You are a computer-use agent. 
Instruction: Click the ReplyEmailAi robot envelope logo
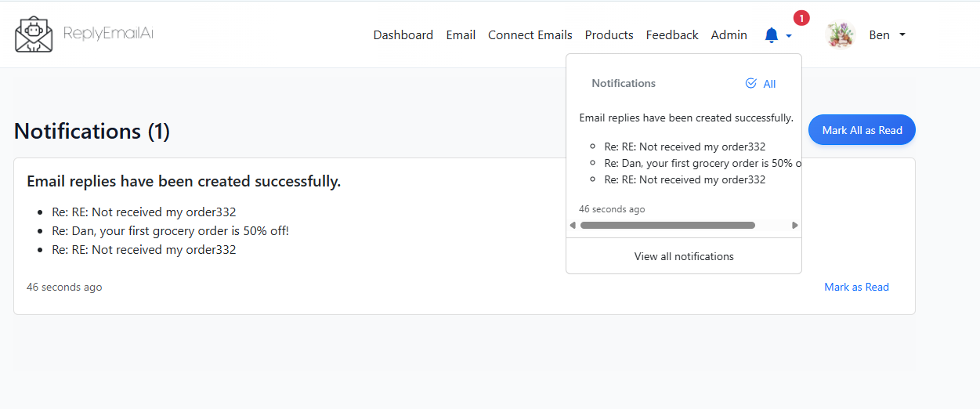pyautogui.click(x=34, y=34)
